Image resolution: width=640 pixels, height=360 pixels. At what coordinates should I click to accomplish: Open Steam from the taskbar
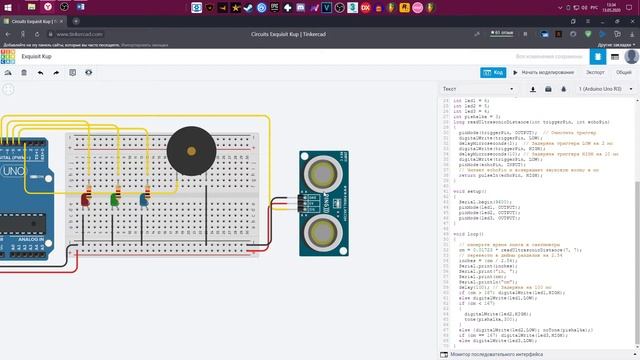click(248, 7)
